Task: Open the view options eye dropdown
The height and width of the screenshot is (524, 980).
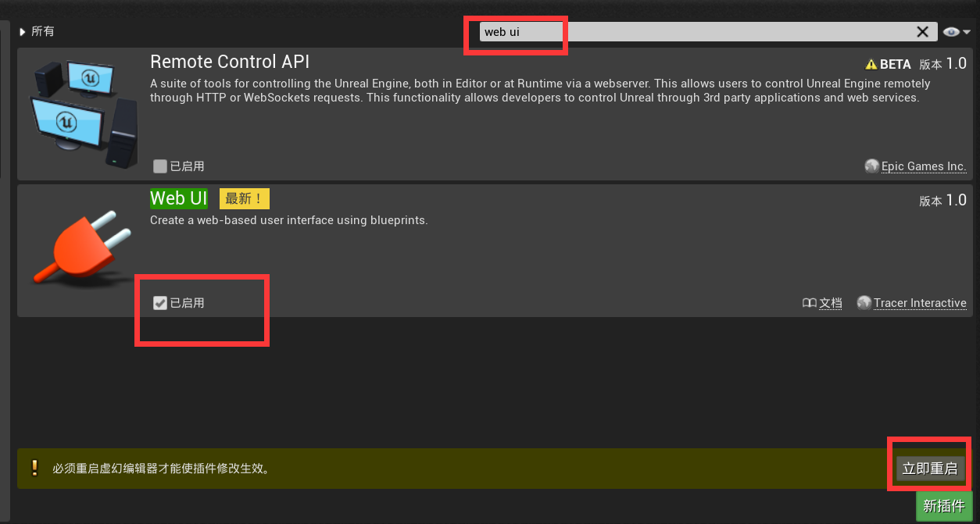Action: pos(957,32)
